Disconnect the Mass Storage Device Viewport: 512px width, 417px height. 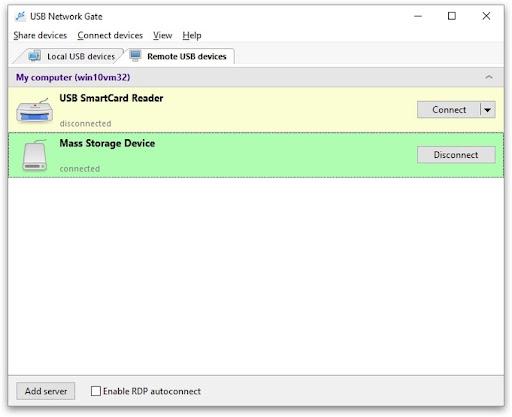(x=456, y=155)
